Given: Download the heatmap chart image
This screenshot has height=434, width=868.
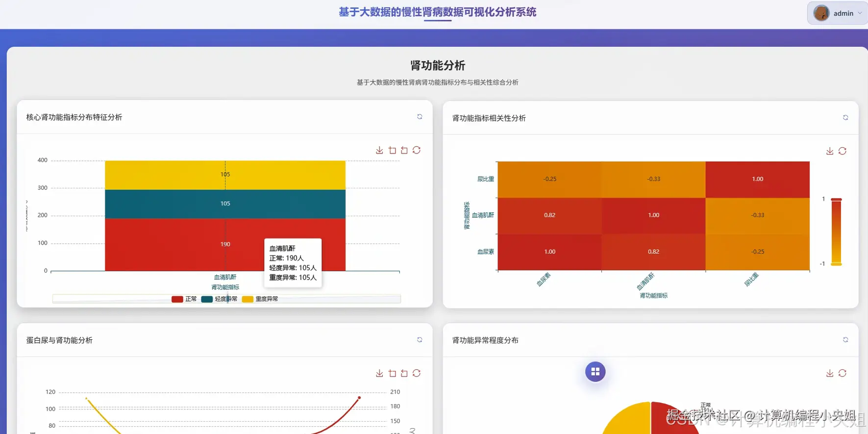Looking at the screenshot, I should click(830, 151).
